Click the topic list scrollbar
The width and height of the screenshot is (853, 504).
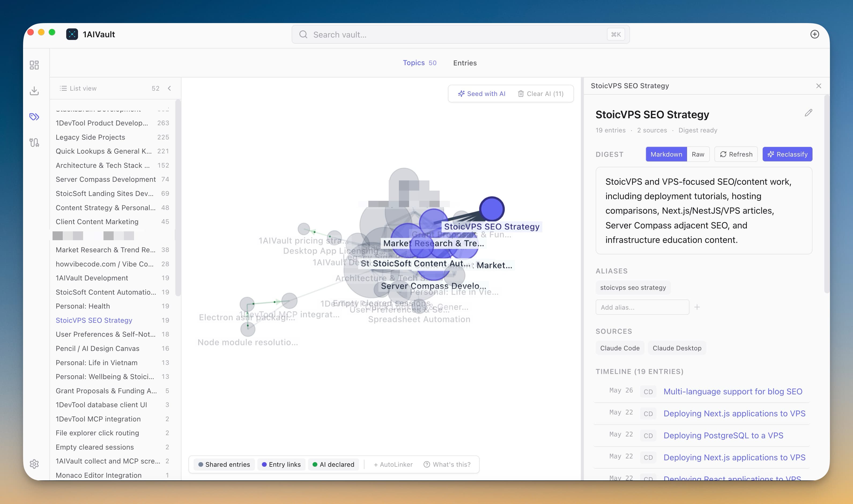tap(178, 198)
